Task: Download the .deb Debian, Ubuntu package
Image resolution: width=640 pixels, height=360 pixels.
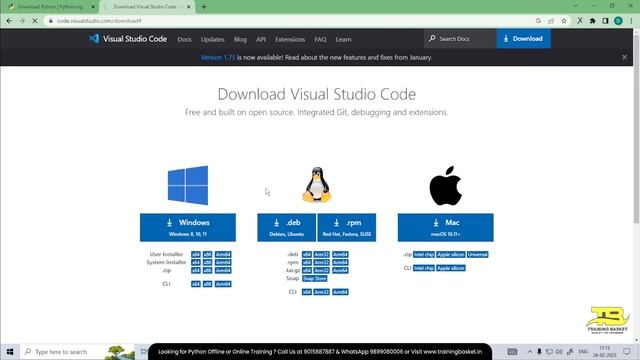Action: pyautogui.click(x=287, y=227)
